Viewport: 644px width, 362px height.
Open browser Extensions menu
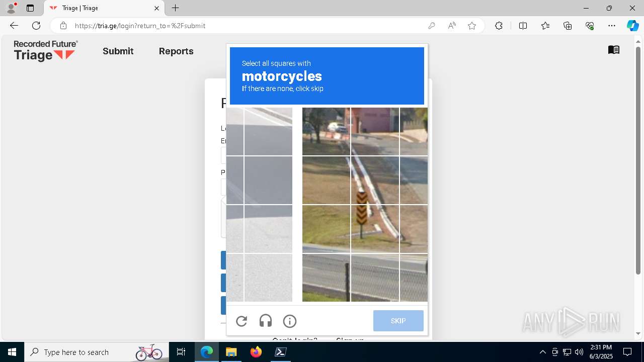[x=499, y=26]
